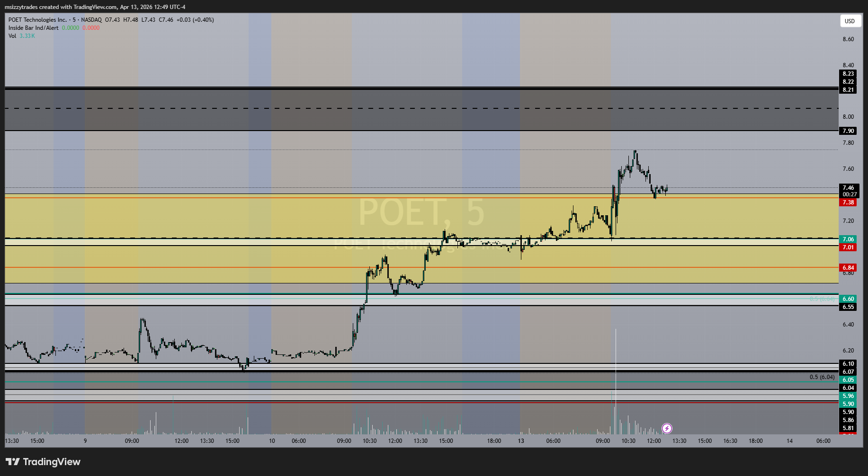Image resolution: width=868 pixels, height=476 pixels.
Task: Click the green 0.0000 indicator value
Action: tap(71, 28)
